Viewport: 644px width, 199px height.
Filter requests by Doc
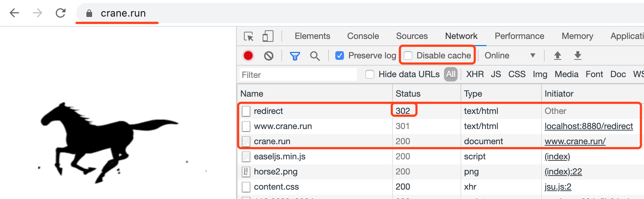[x=618, y=74]
